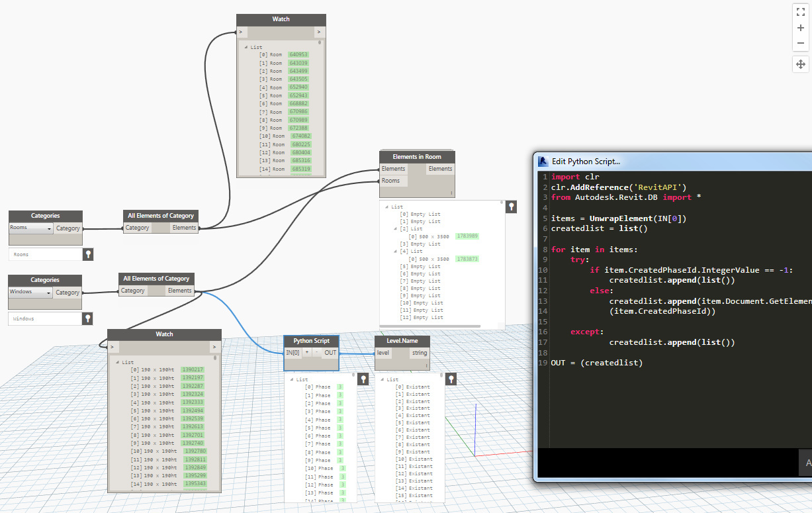Collapse the List in Room Watch node
This screenshot has width=812, height=513.
point(247,47)
